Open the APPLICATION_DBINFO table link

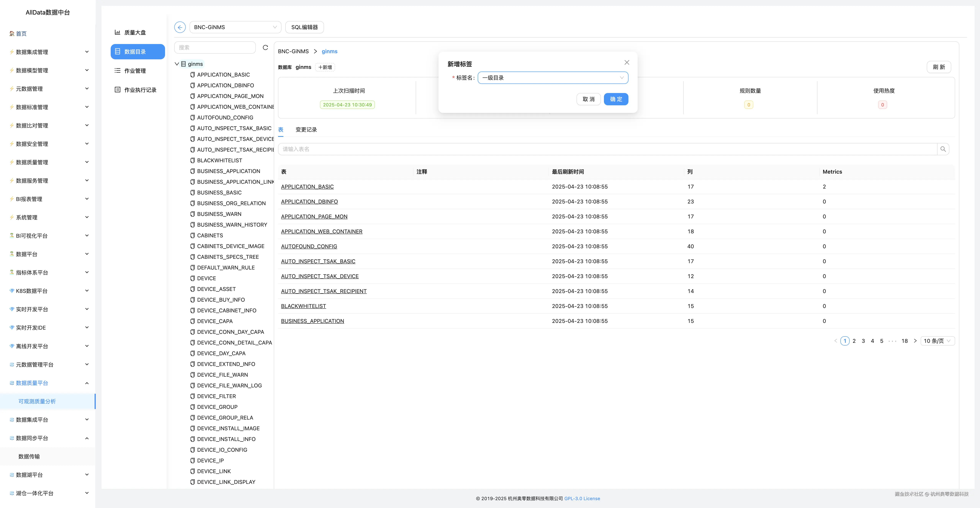(309, 202)
